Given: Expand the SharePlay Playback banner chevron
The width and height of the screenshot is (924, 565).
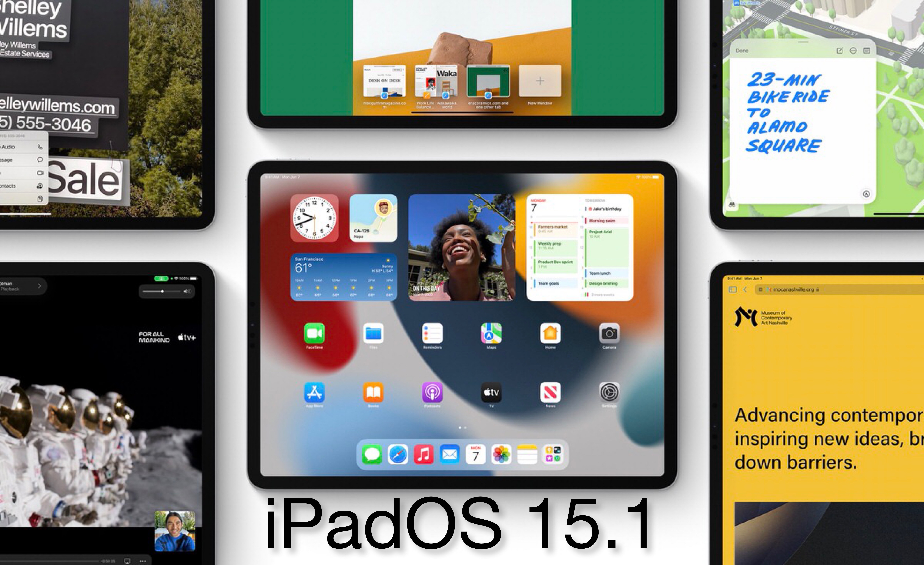Looking at the screenshot, I should (40, 286).
